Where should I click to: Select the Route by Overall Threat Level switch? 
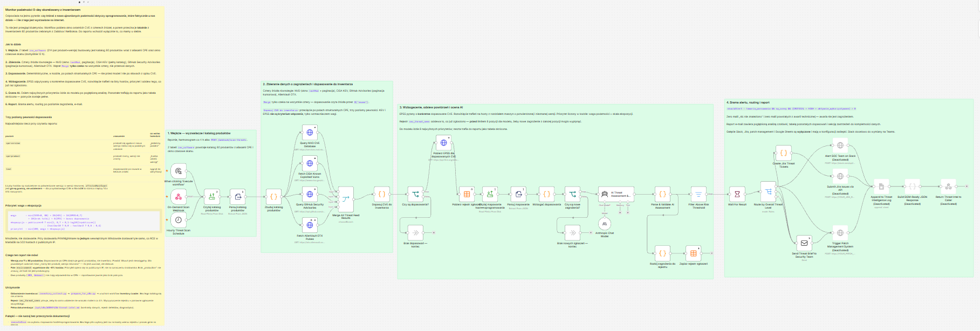pyautogui.click(x=768, y=192)
